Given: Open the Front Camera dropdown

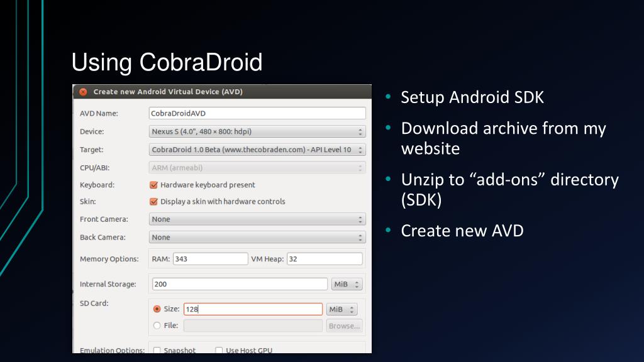Looking at the screenshot, I should pos(257,219).
